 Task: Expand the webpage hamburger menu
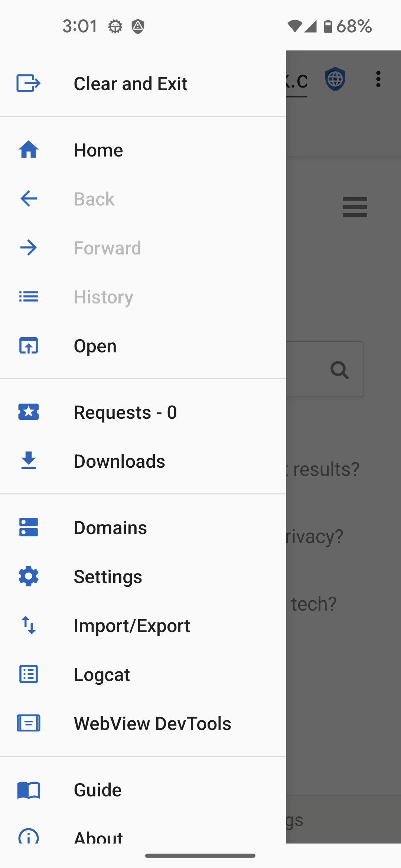tap(355, 207)
